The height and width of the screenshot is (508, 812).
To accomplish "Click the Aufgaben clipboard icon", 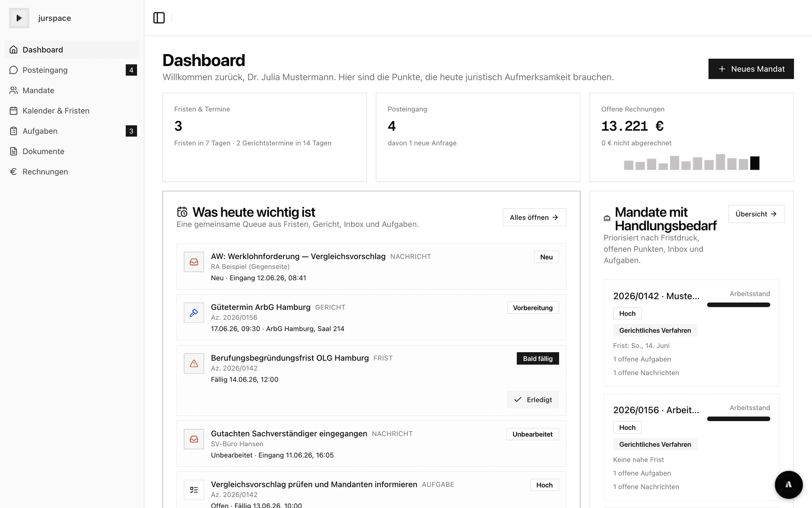I will coord(14,131).
